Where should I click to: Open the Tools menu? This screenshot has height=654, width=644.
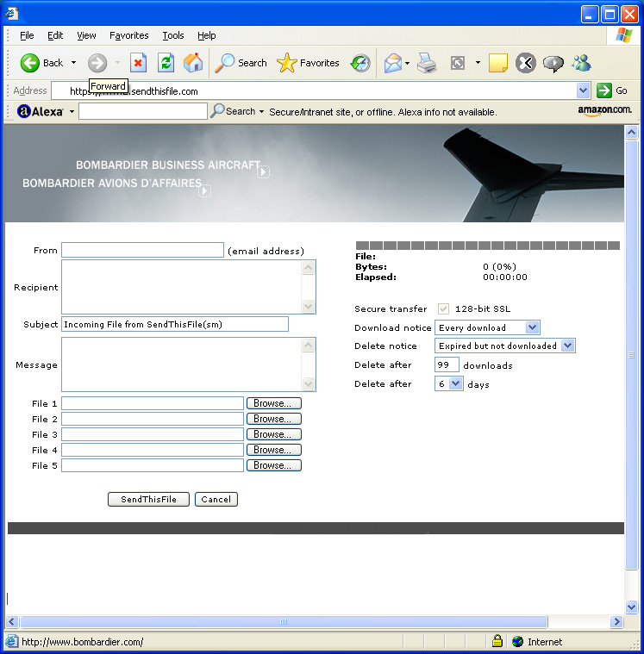point(173,35)
